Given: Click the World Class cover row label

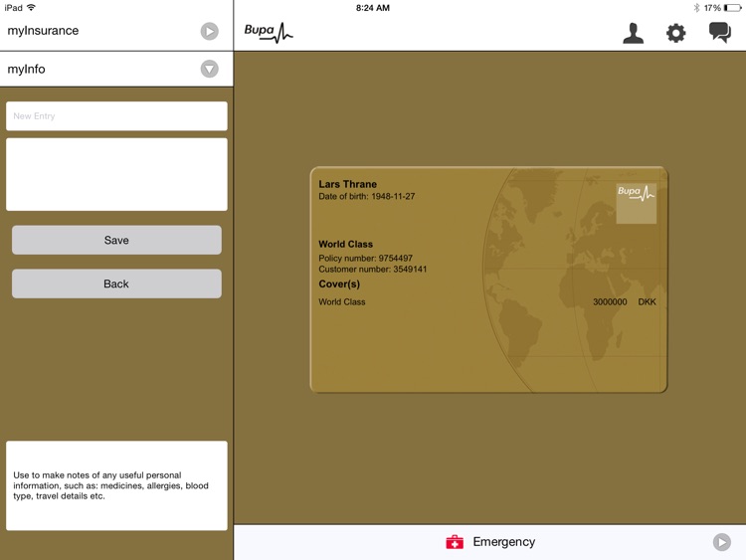Looking at the screenshot, I should click(x=342, y=301).
